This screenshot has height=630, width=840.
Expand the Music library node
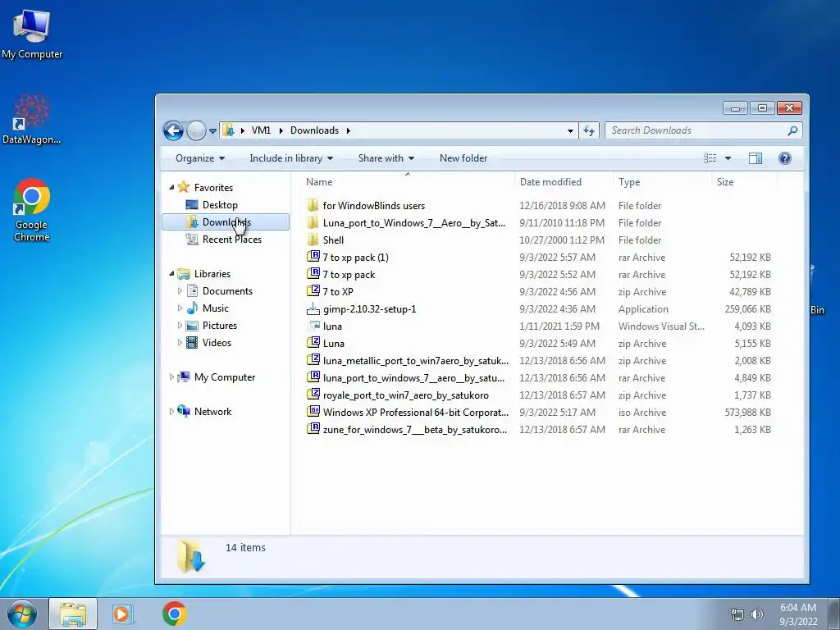180,308
